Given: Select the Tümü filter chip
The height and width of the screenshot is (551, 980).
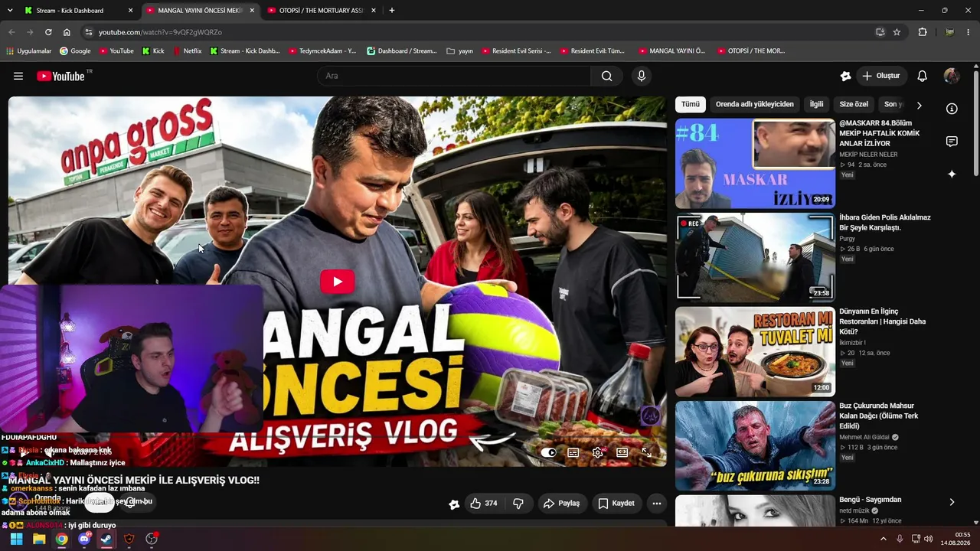Looking at the screenshot, I should 691,104.
